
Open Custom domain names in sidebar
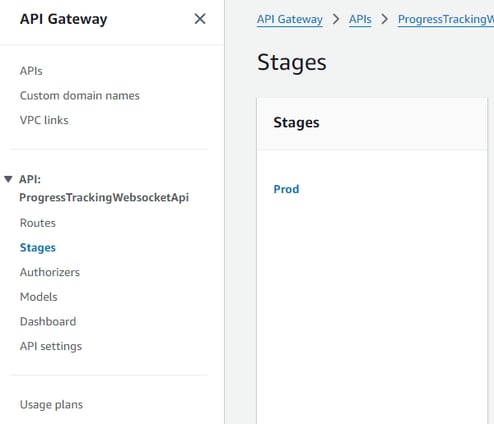coord(80,96)
